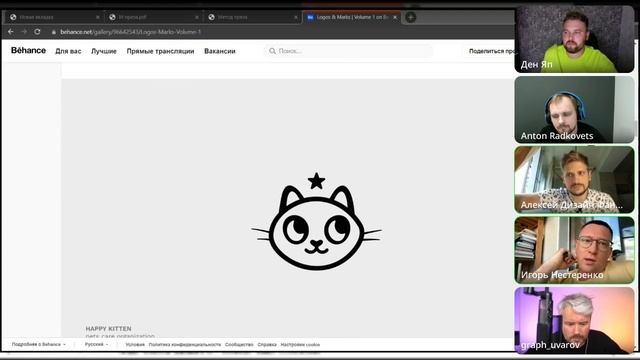Select the 'Anton Radkovets' video tile
Viewport: 640px width, 360px height.
click(x=574, y=109)
